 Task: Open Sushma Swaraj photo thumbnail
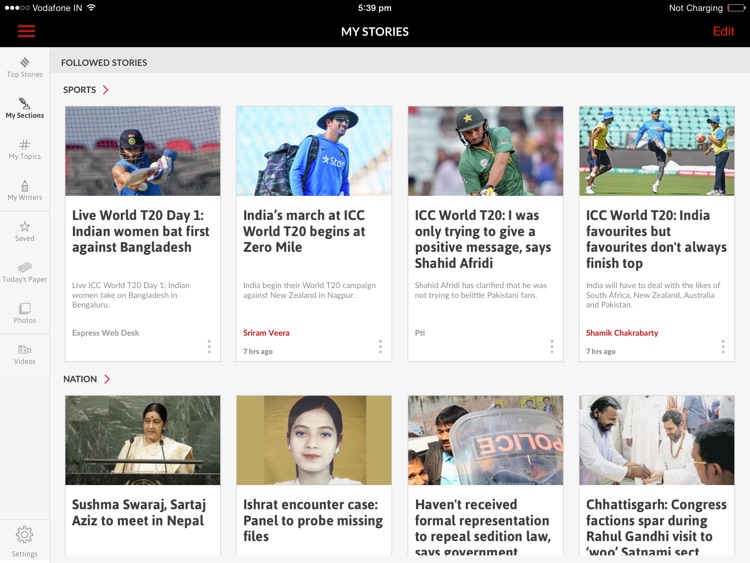pos(143,440)
